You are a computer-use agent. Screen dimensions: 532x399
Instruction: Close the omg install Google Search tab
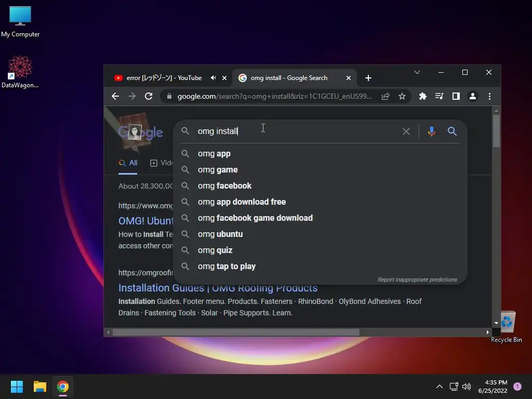pyautogui.click(x=349, y=78)
